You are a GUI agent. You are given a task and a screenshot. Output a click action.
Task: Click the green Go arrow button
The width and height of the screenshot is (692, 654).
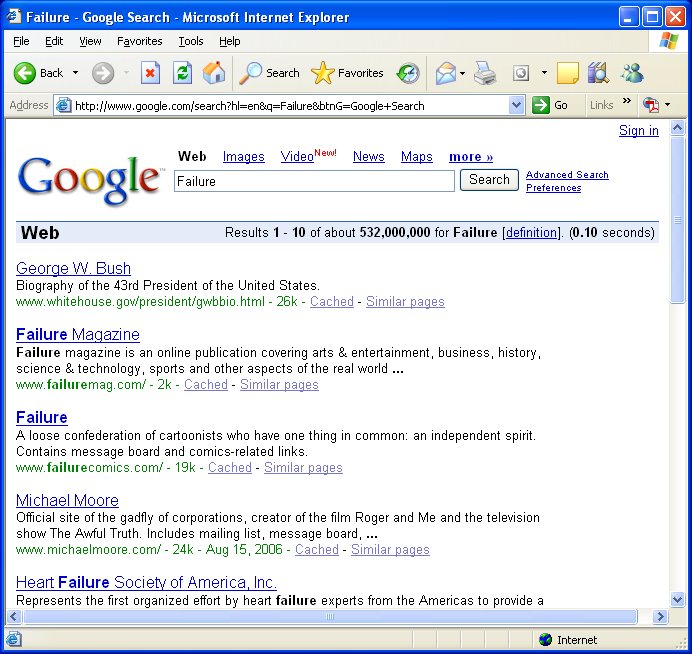click(541, 105)
